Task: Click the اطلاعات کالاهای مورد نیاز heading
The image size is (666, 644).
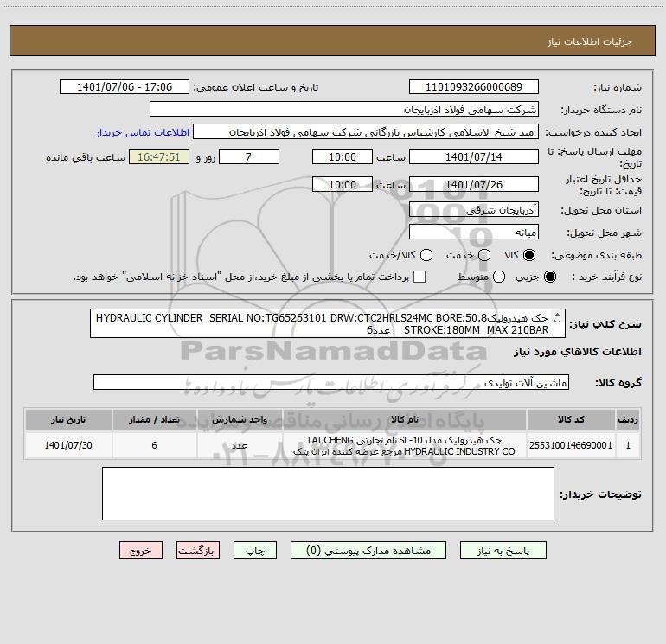Action: pos(578,352)
